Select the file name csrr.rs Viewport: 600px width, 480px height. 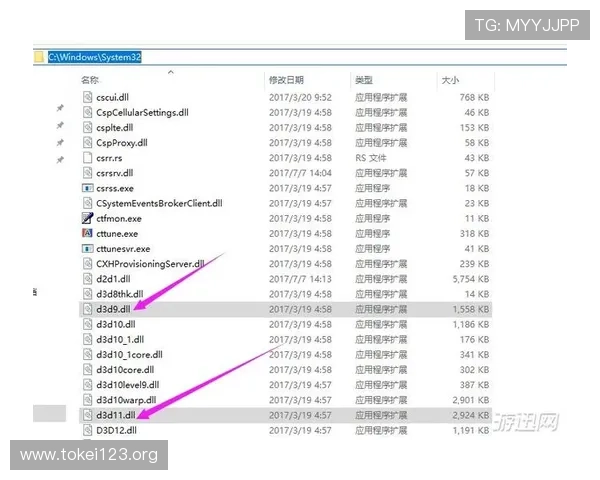(109, 158)
